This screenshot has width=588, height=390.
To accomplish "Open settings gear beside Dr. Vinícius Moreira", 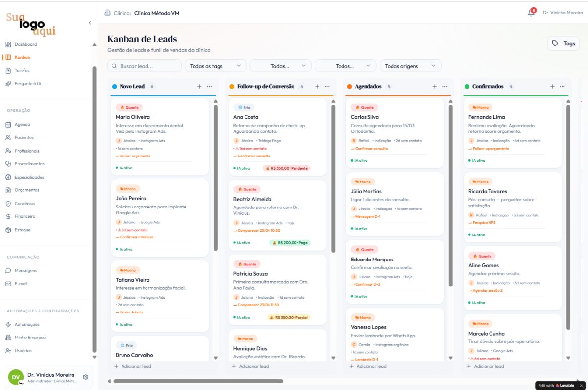I will click(86, 377).
